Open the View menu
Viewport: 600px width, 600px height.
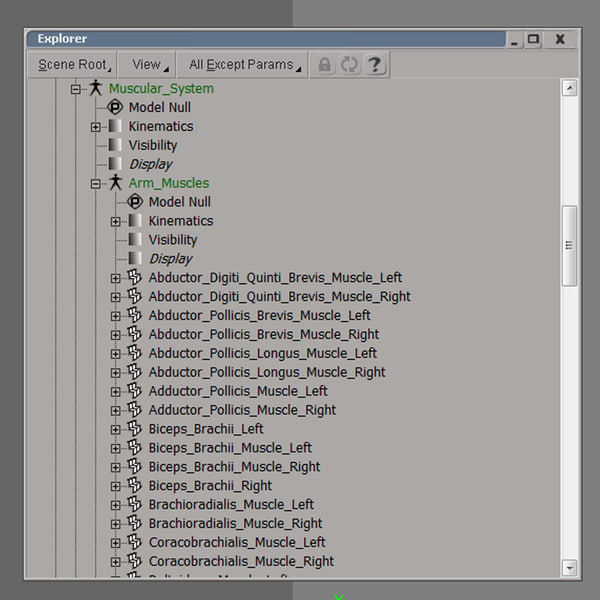[x=149, y=65]
